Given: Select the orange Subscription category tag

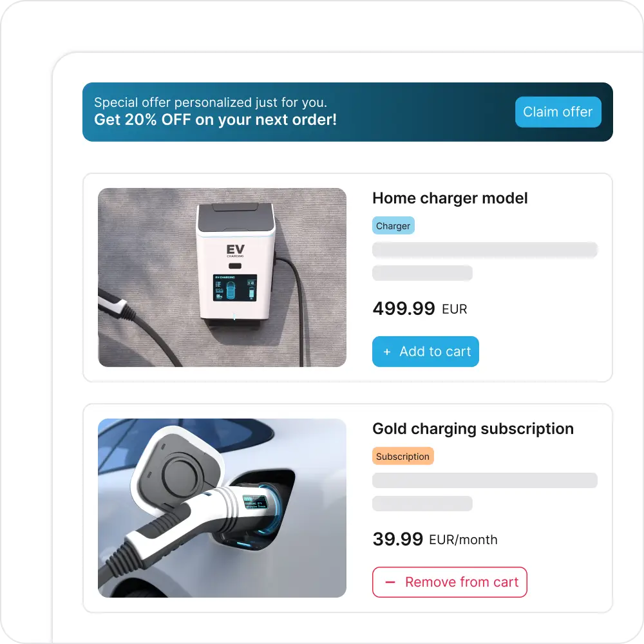Looking at the screenshot, I should (403, 456).
